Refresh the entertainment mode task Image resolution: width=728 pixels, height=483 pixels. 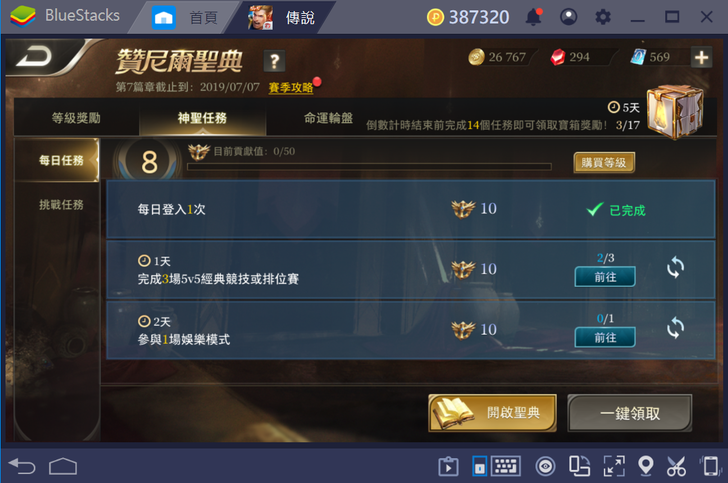(676, 328)
